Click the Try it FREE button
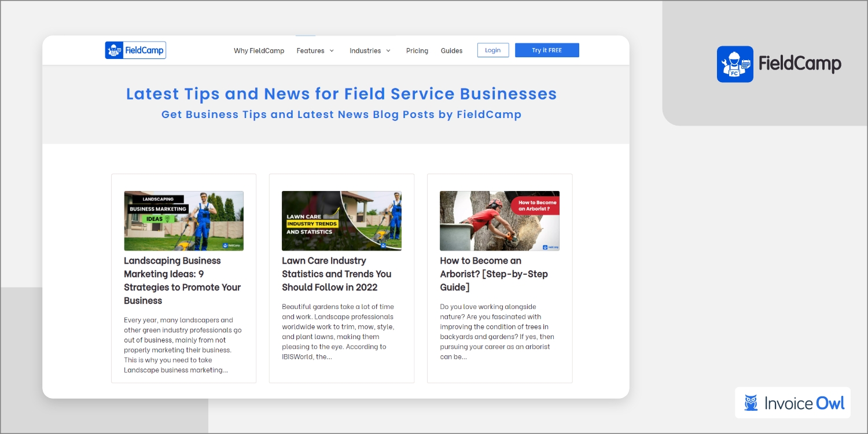This screenshot has height=434, width=868. tap(547, 50)
